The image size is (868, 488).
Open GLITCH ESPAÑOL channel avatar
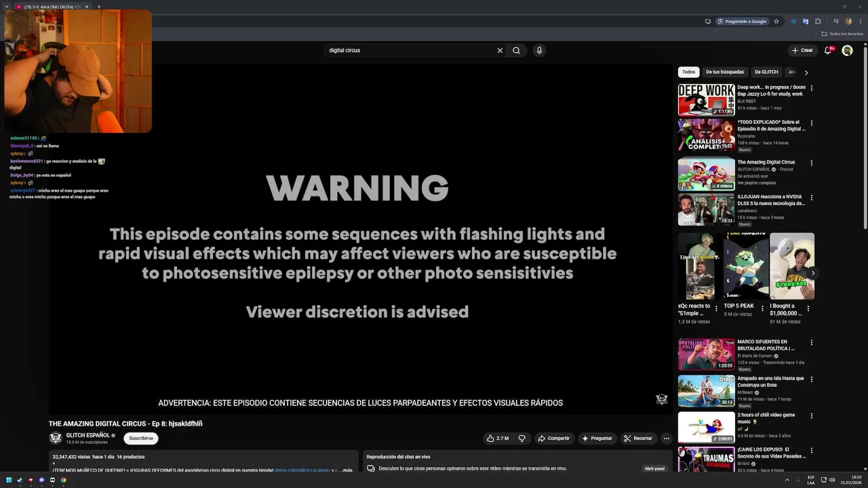pyautogui.click(x=56, y=439)
